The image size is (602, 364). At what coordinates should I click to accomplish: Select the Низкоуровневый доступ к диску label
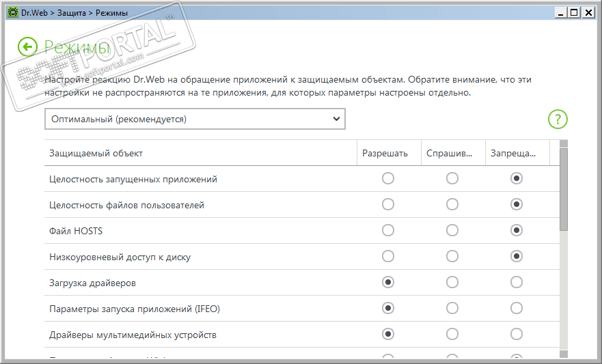[x=120, y=257]
